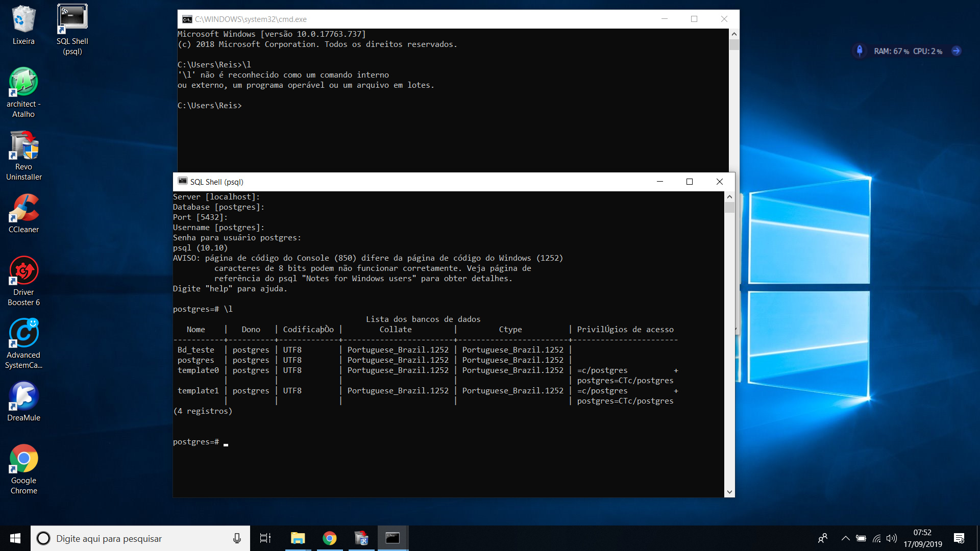Open the notification center icon
Screen dimensions: 980x551
(959, 538)
